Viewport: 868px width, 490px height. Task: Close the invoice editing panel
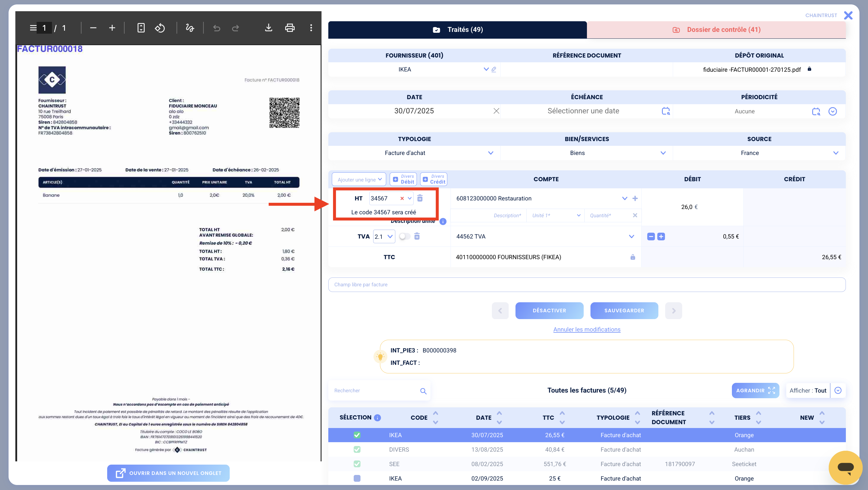tap(848, 15)
